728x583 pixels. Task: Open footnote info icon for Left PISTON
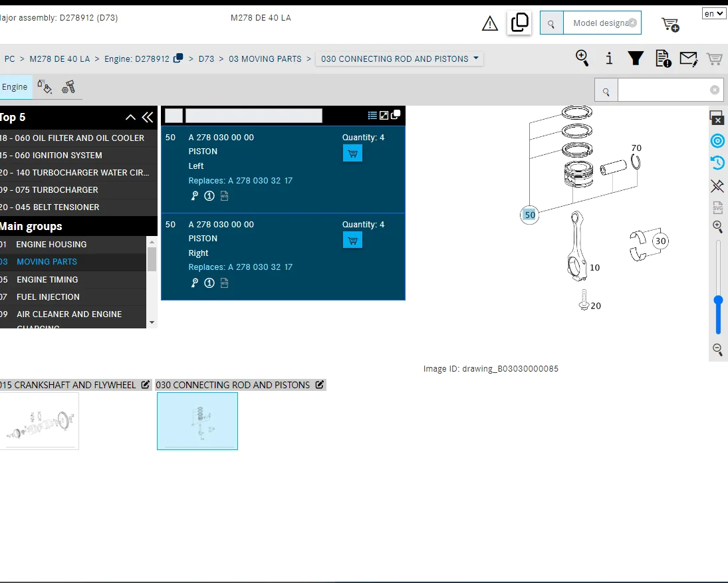pyautogui.click(x=209, y=196)
